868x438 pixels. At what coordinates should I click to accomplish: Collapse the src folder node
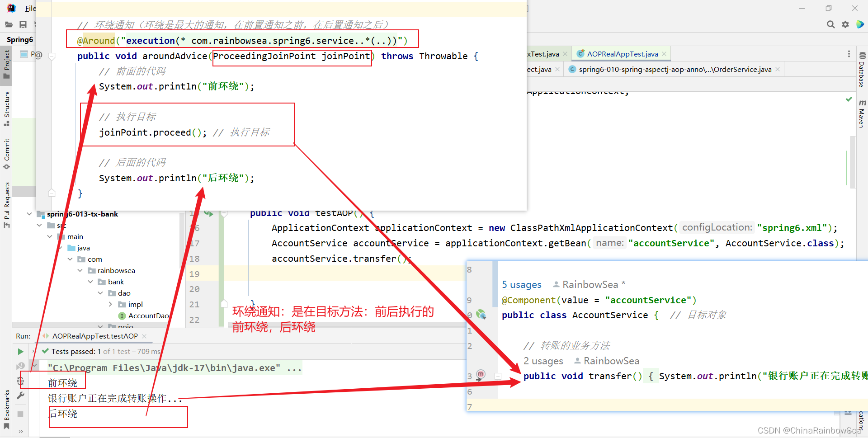(x=39, y=225)
